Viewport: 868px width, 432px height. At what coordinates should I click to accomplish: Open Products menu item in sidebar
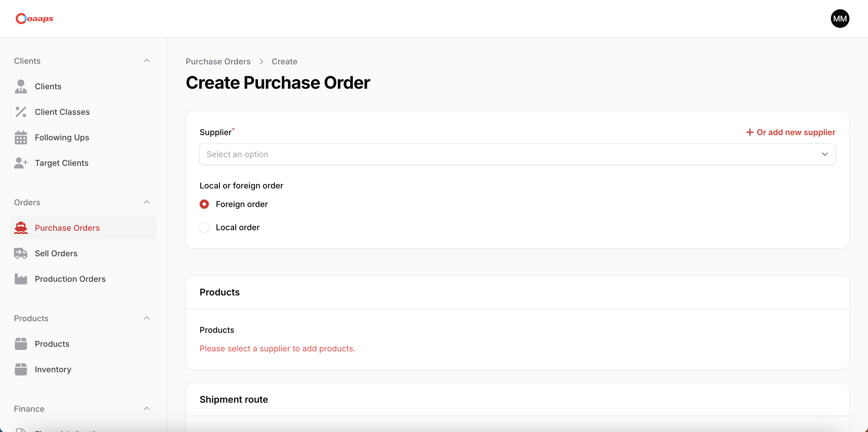pos(52,344)
